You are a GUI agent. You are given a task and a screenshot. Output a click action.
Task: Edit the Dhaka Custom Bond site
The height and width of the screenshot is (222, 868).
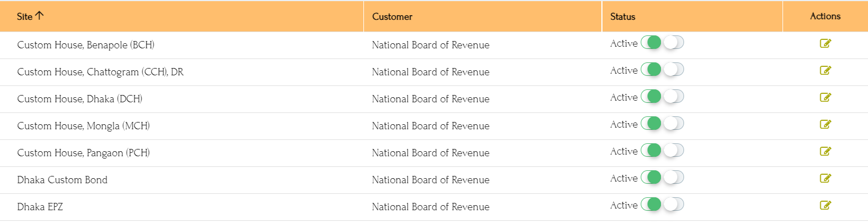tap(825, 178)
